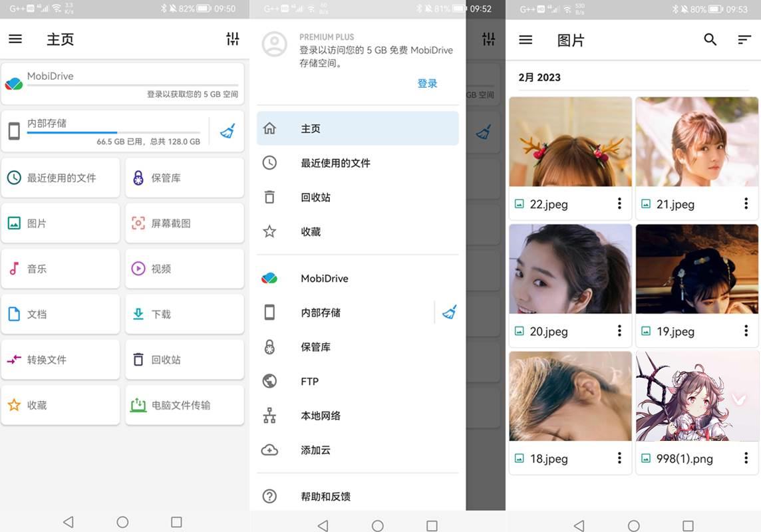Open the hamburger menu on 图片 screen
This screenshot has height=532, width=761.
(526, 40)
